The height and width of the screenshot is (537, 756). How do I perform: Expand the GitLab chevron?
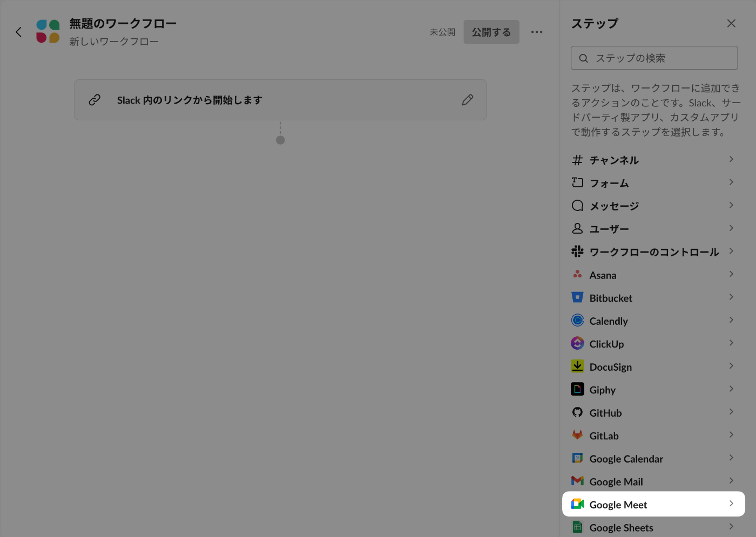pos(731,434)
